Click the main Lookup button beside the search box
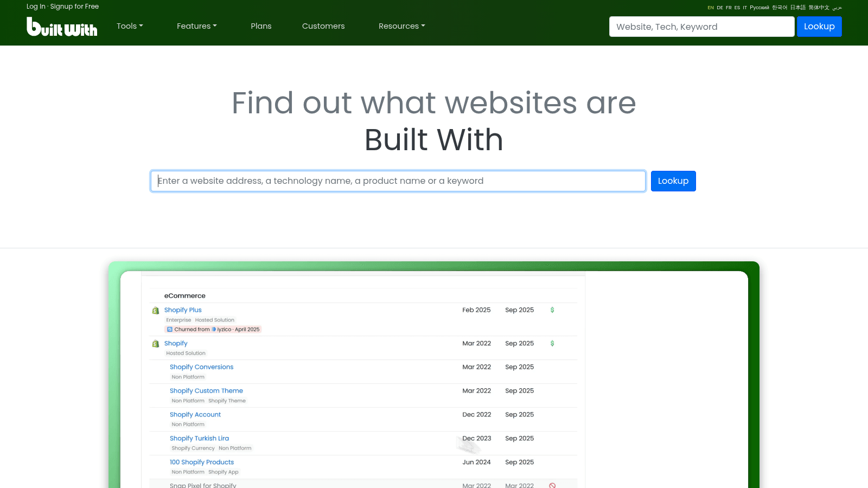The image size is (868, 488). point(673,181)
